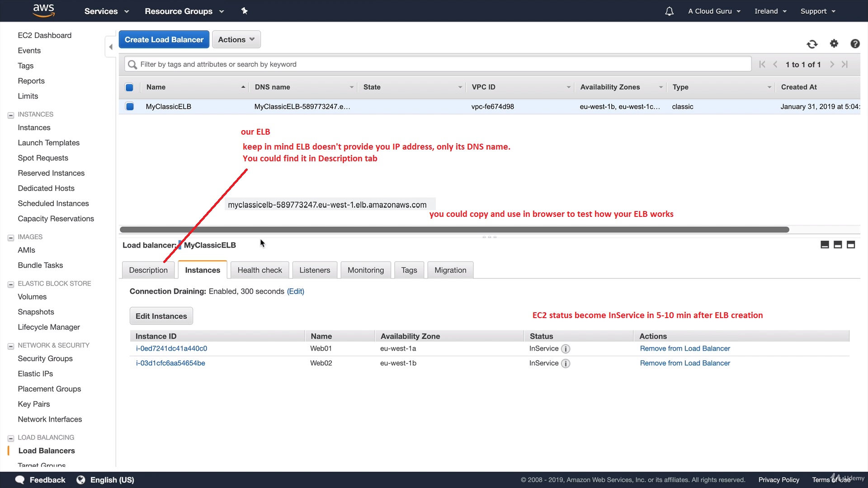Viewport: 868px width, 488px height.
Task: Click the refresh icon above the table
Action: pyautogui.click(x=812, y=44)
